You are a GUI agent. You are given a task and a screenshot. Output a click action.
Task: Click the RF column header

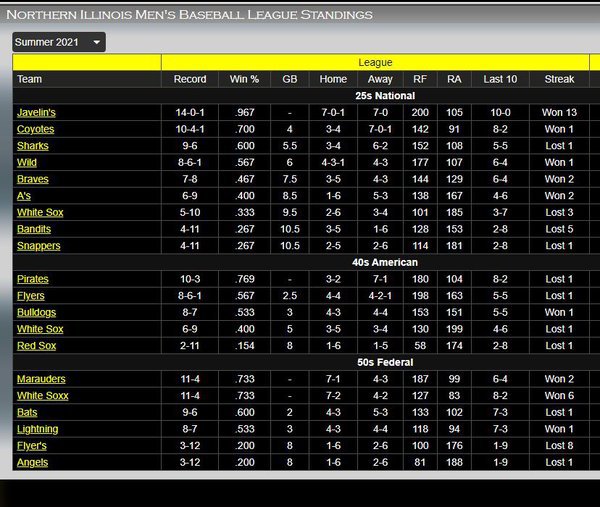pyautogui.click(x=420, y=79)
